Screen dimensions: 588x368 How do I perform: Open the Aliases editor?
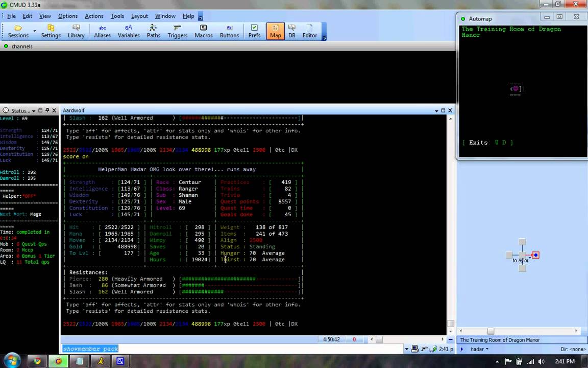click(102, 31)
